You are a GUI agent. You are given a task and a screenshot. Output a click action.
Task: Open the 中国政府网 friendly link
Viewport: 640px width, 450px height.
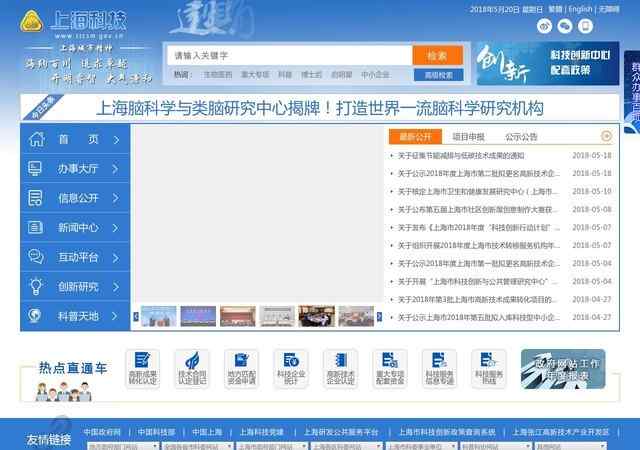[x=102, y=432]
